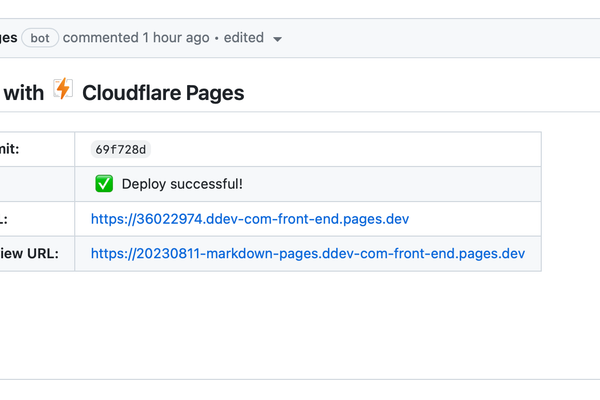
Task: Click the commit hash 69f728d
Action: point(121,149)
